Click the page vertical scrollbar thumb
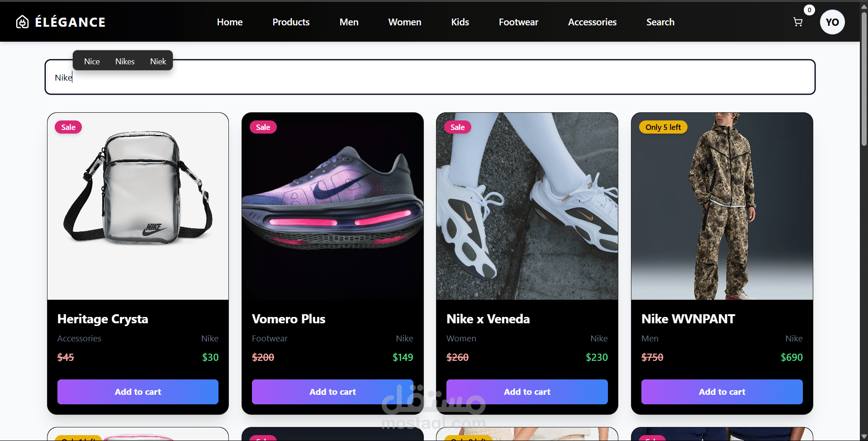Screen dimensions: 868x441 coord(864,79)
